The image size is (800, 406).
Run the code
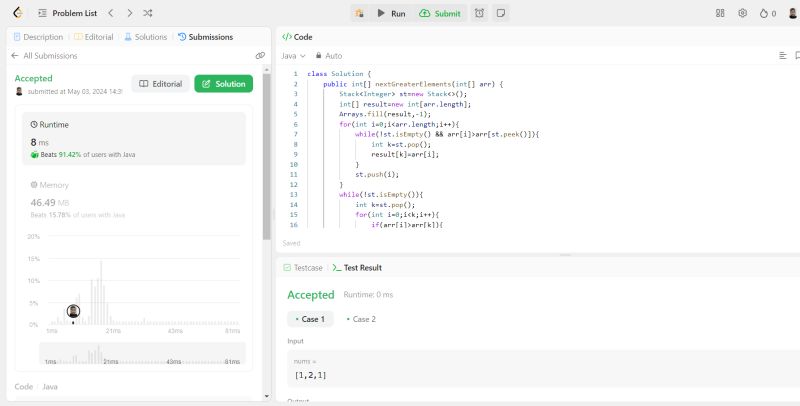tap(391, 13)
